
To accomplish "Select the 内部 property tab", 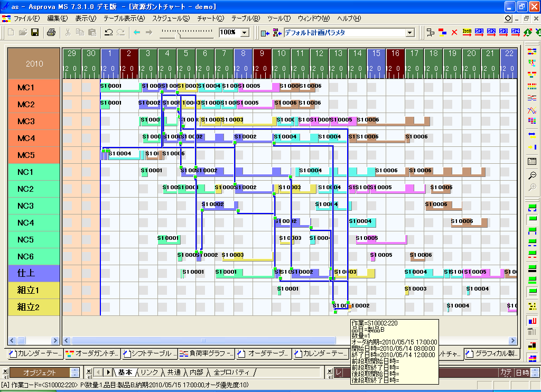I will pos(197,372).
